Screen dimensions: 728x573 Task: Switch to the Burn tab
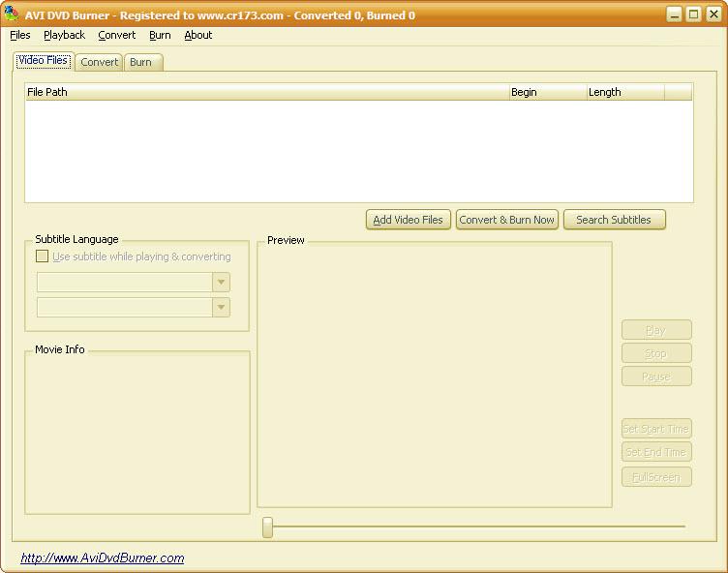[x=143, y=62]
